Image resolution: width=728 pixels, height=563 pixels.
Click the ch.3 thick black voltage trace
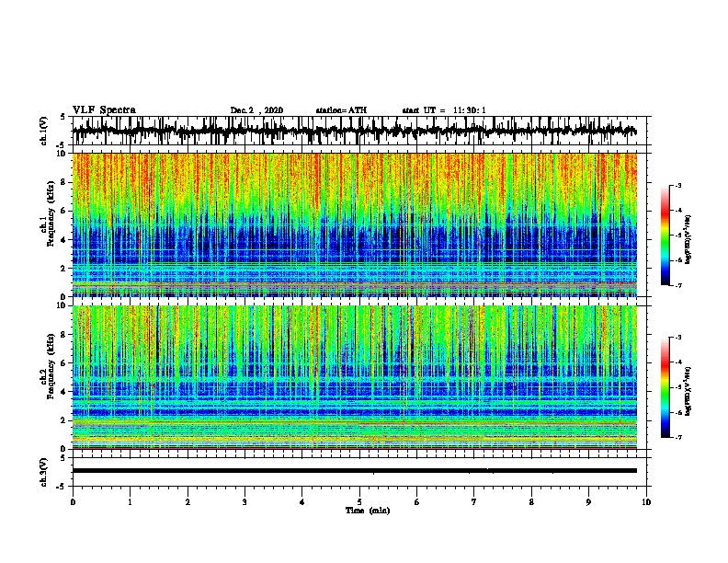click(354, 471)
